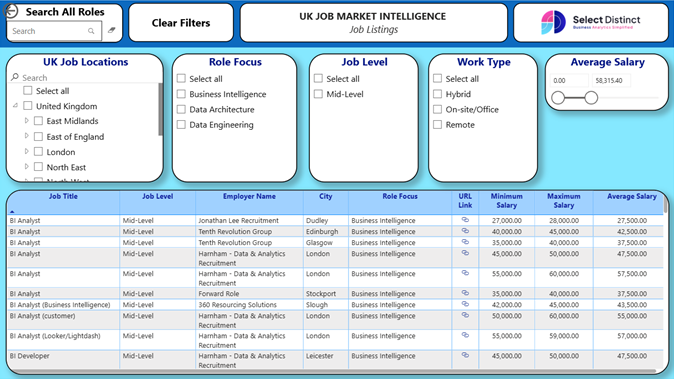The width and height of the screenshot is (674, 379).
Task: Click search icon in UK Job Locations
Action: (15, 77)
